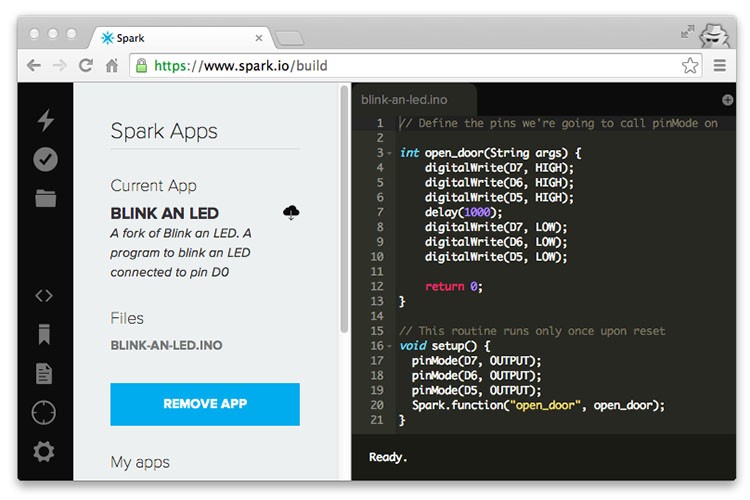This screenshot has width=750, height=500.
Task: Click line number 2 in the gutter
Action: (x=380, y=138)
